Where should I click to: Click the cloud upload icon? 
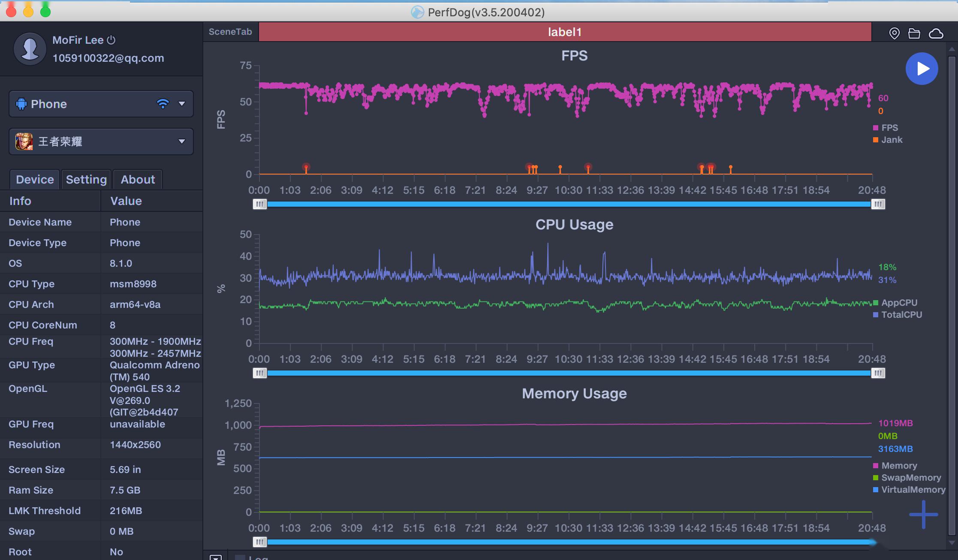click(x=936, y=33)
